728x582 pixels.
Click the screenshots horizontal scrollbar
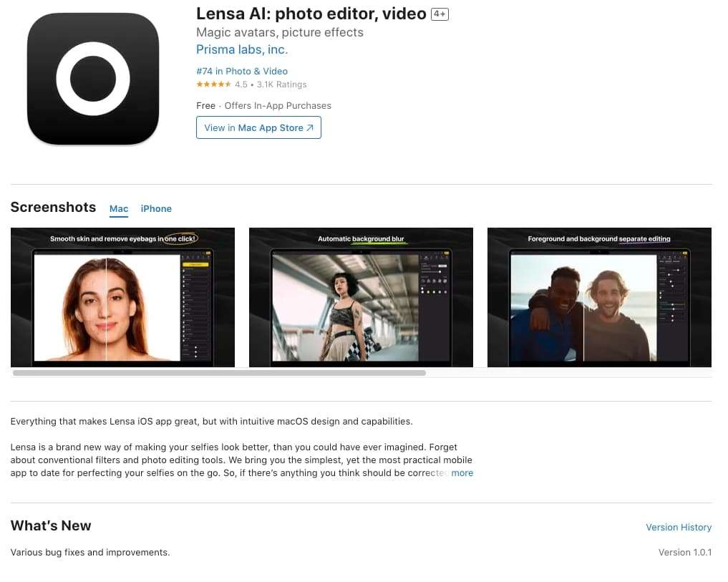click(x=219, y=373)
